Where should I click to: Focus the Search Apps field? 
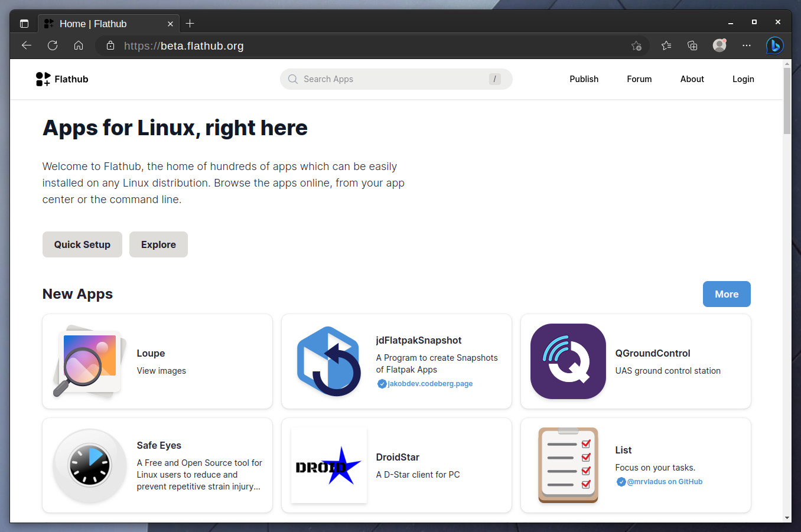point(396,79)
